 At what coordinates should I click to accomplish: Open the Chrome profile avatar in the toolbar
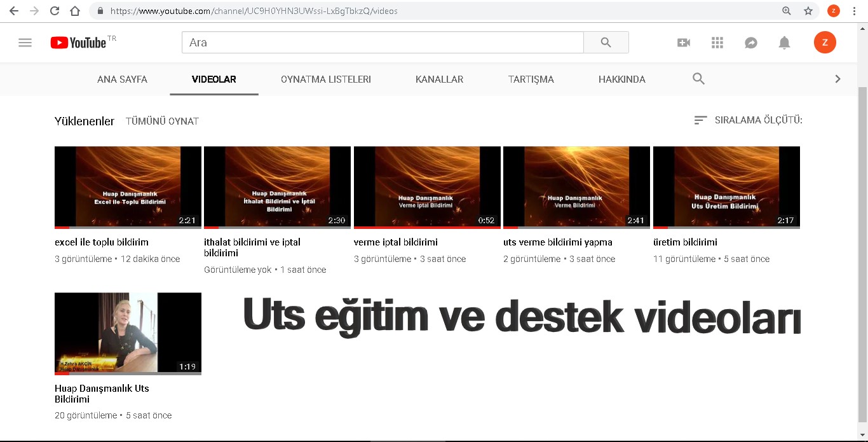point(833,11)
